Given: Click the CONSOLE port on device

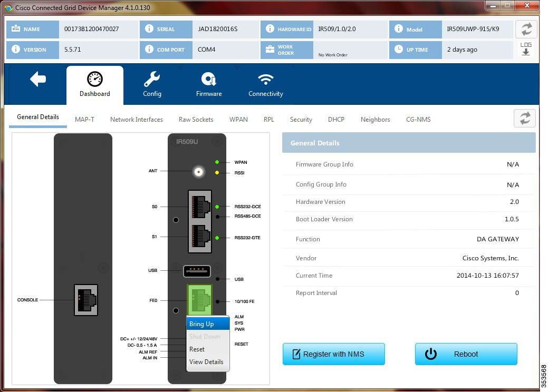Looking at the screenshot, I should [85, 300].
